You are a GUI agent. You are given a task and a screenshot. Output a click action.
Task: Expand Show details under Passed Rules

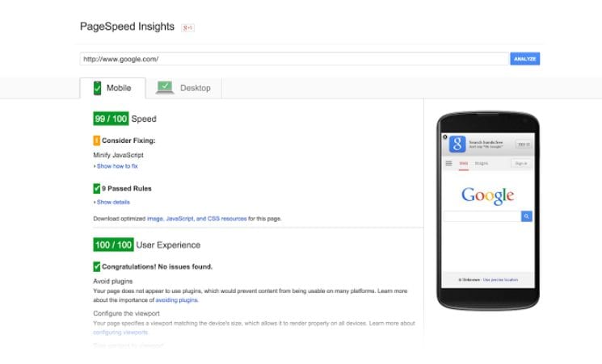click(x=112, y=202)
